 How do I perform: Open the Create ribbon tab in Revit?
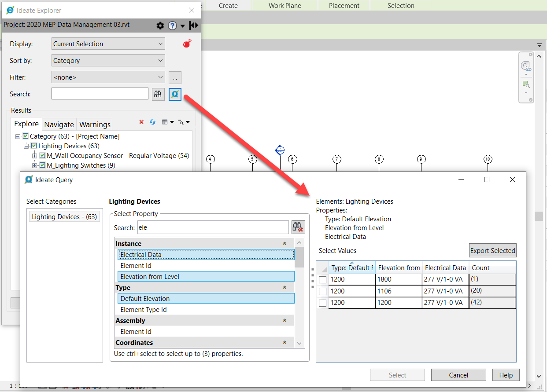228,5
